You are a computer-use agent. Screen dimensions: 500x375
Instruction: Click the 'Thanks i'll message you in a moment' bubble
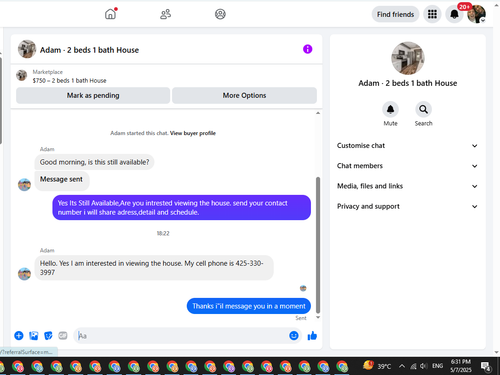[249, 306]
